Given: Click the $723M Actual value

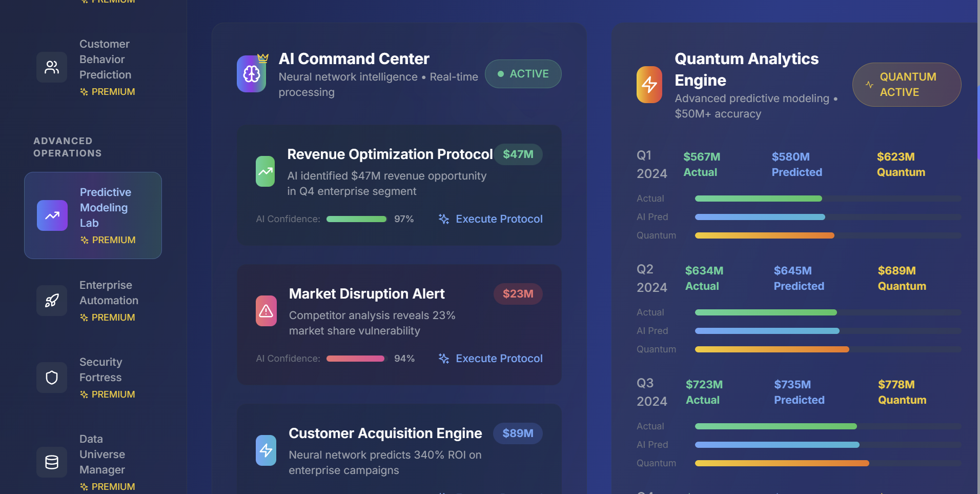Looking at the screenshot, I should (x=704, y=392).
